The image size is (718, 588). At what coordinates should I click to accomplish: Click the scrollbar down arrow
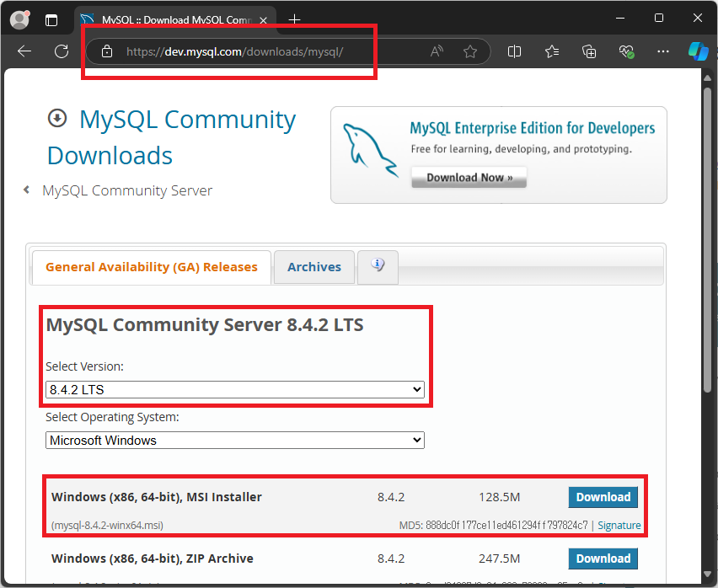(x=708, y=574)
